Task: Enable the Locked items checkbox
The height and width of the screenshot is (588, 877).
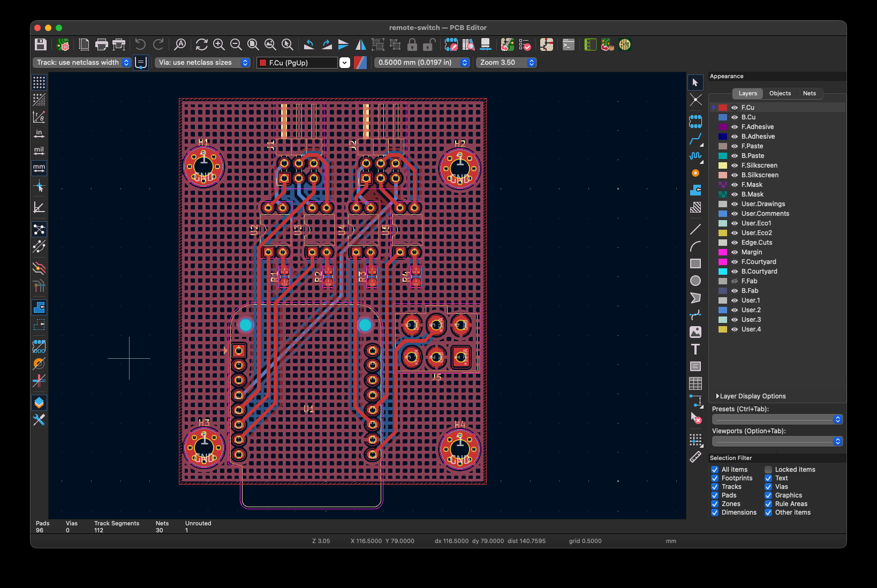Action: pyautogui.click(x=768, y=470)
